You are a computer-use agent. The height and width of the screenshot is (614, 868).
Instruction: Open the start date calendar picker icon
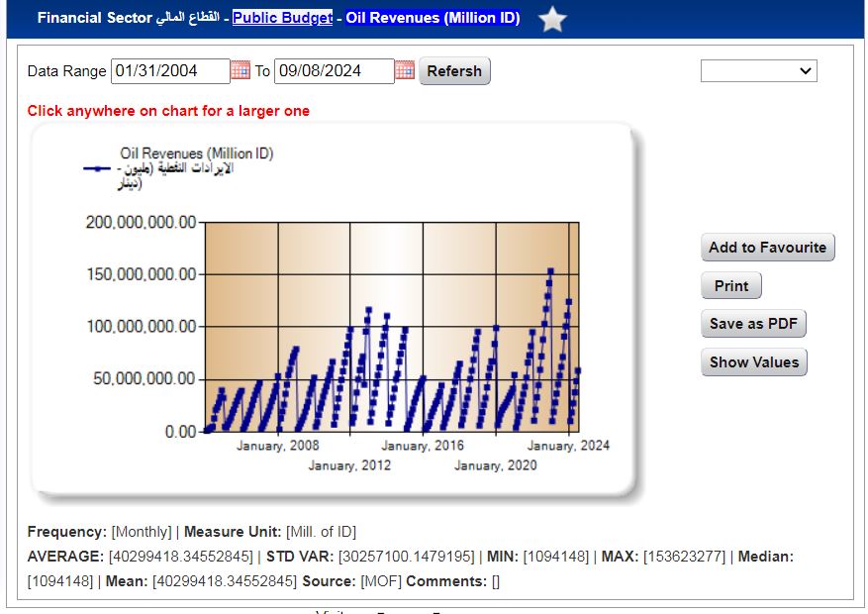point(241,70)
